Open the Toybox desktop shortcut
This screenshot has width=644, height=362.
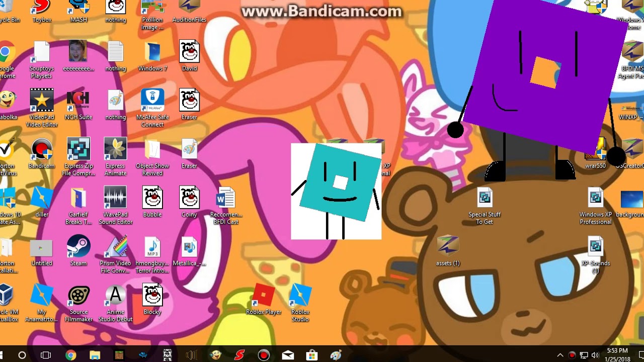coord(42,11)
